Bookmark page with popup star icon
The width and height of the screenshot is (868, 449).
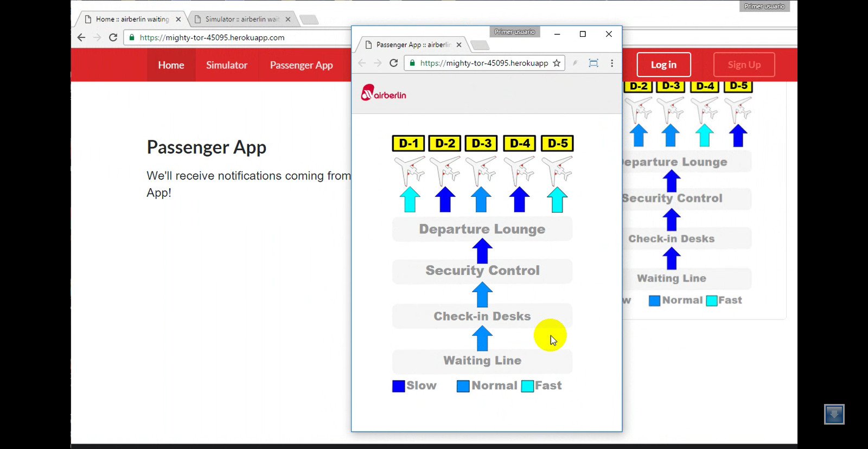click(x=557, y=63)
